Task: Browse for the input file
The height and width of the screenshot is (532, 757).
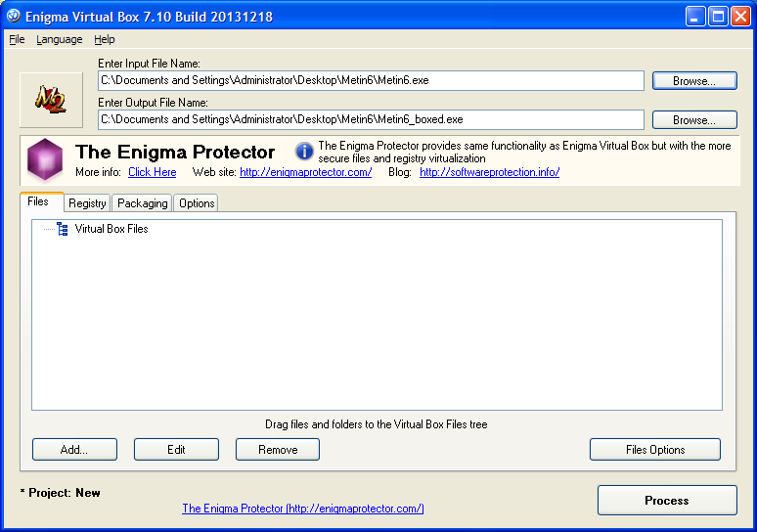Action: [694, 80]
